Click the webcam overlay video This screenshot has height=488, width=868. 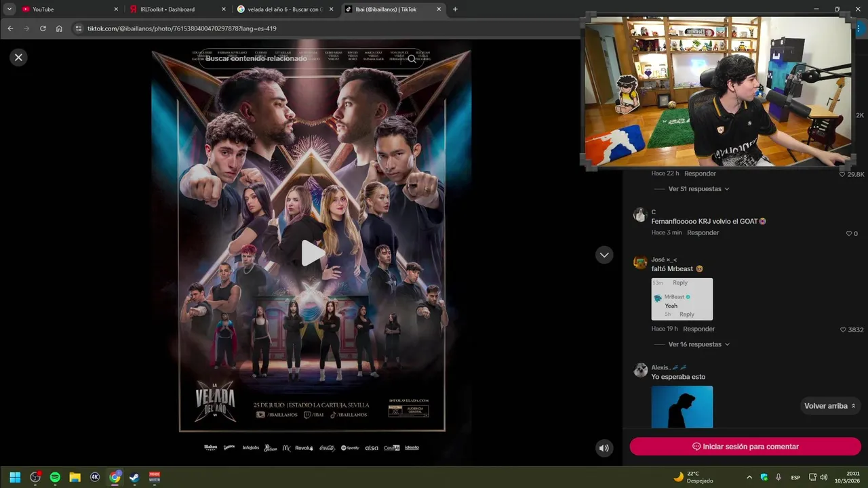[718, 91]
